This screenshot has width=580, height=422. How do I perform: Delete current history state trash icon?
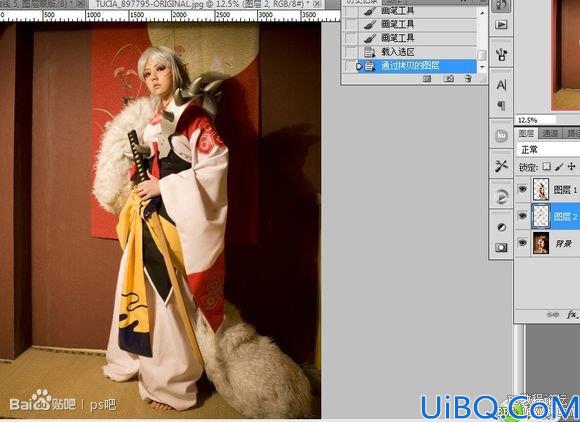pos(468,78)
